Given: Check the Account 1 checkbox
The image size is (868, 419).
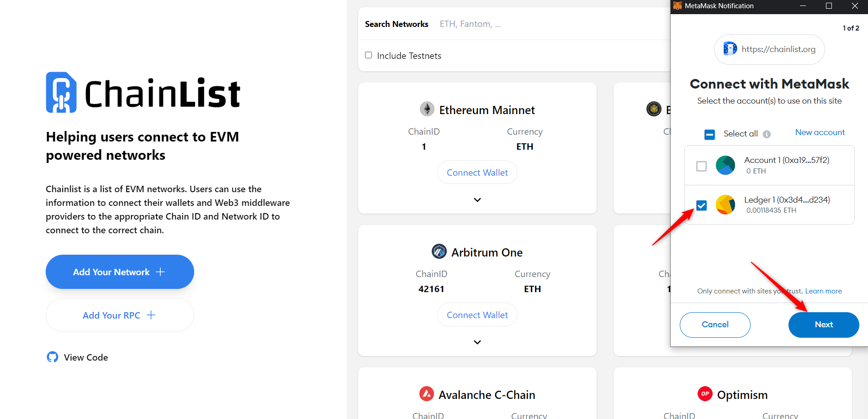Looking at the screenshot, I should (x=701, y=166).
